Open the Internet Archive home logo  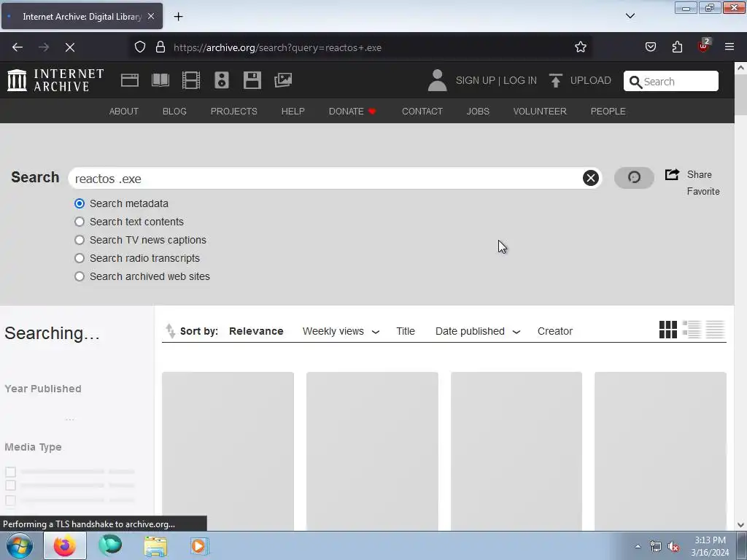point(55,80)
